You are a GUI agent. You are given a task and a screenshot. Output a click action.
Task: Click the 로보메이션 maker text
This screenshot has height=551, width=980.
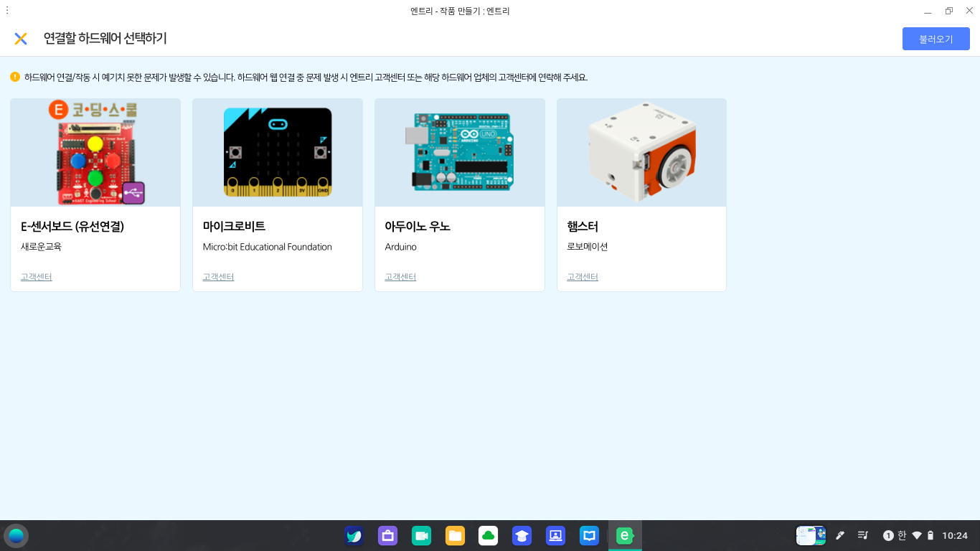click(x=588, y=247)
